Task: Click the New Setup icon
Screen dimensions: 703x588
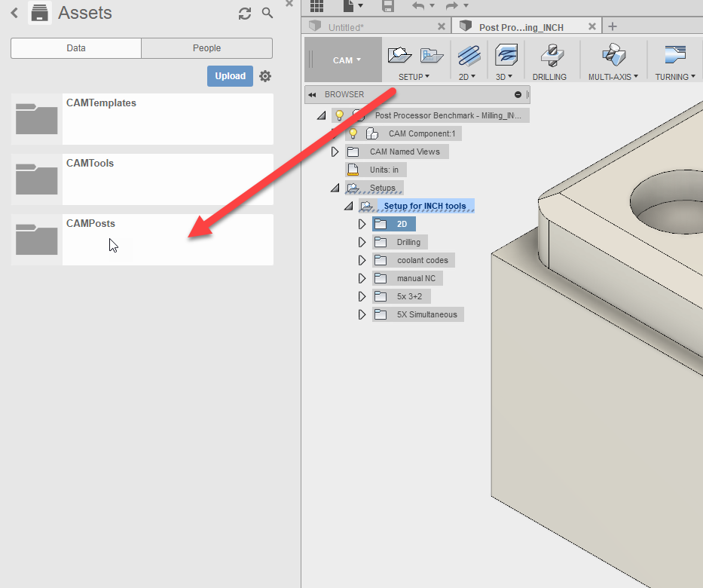Action: tap(399, 55)
